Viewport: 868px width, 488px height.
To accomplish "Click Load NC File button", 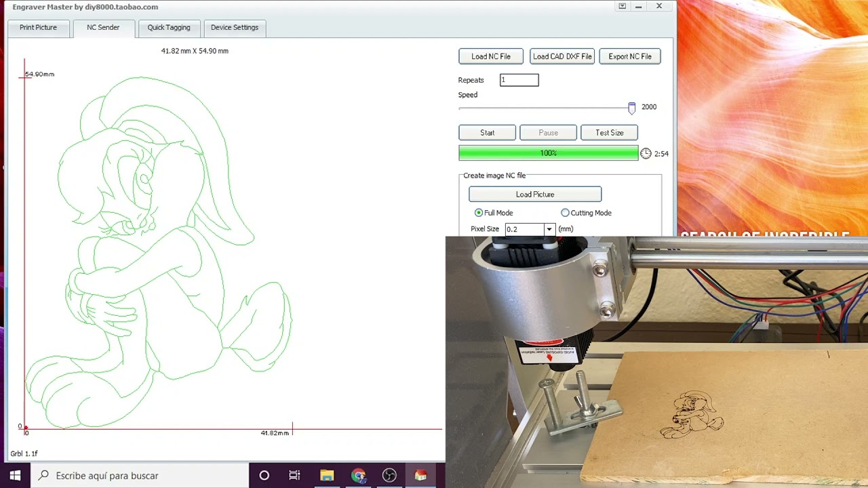I will (491, 56).
